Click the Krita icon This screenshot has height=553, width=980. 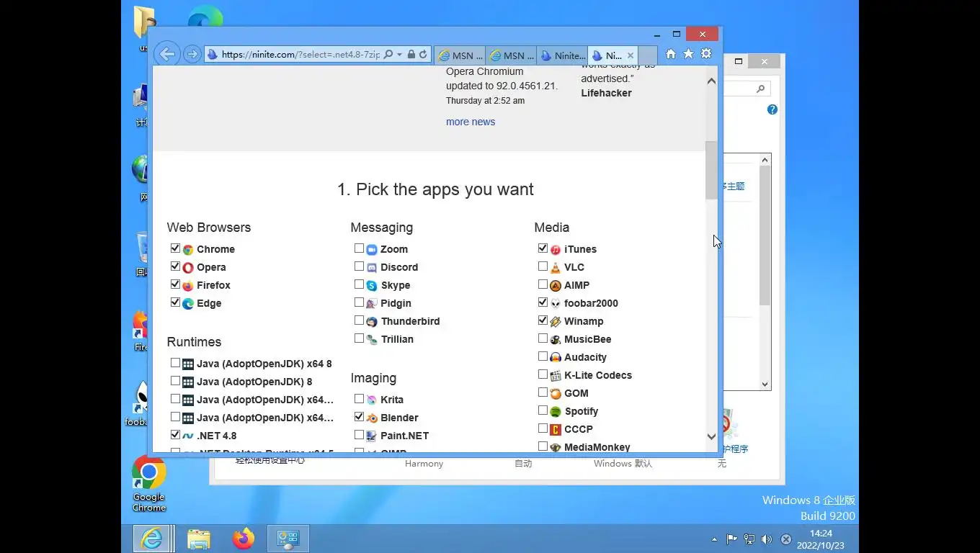tap(372, 400)
